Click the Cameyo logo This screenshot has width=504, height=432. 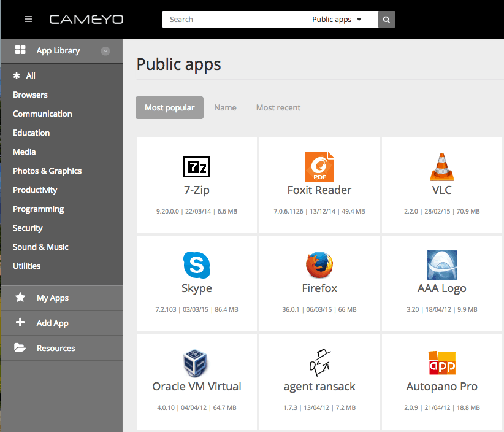pyautogui.click(x=86, y=19)
